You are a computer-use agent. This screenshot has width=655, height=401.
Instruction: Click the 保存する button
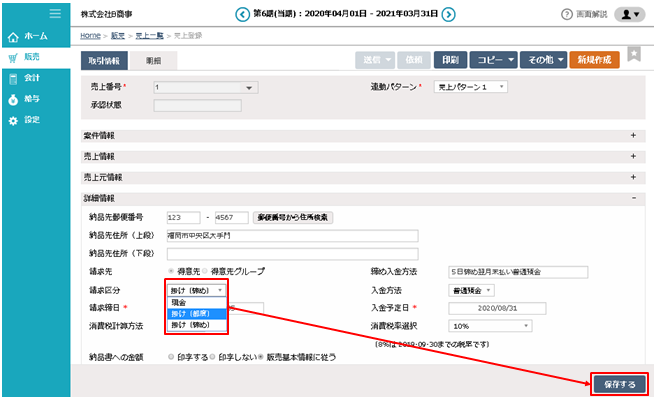tap(612, 383)
